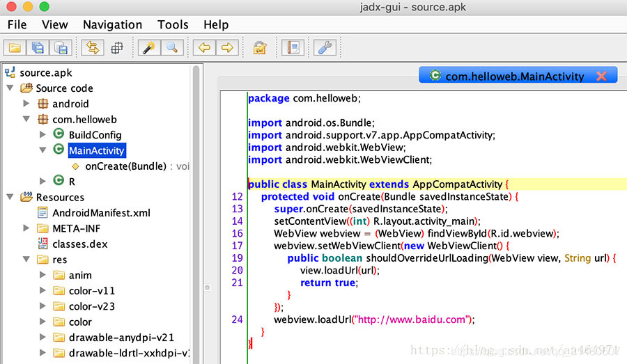This screenshot has height=364, width=627.
Task: Collapse the Resources node
Action: pos(10,197)
